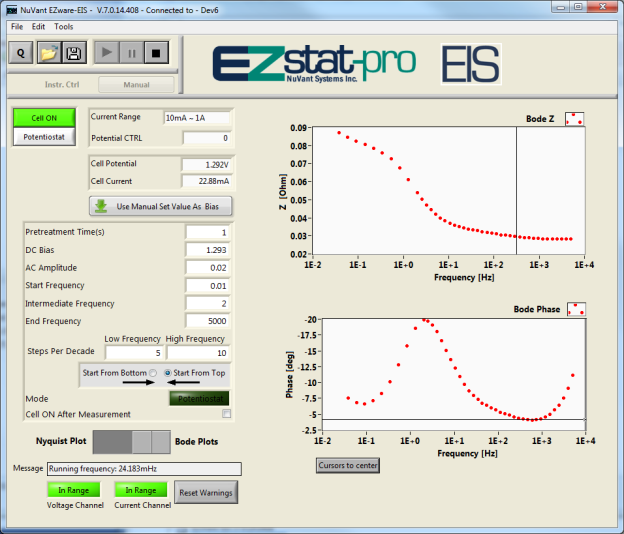Click the green download arrow icon
Viewport: 624px width, 534px height.
click(101, 206)
